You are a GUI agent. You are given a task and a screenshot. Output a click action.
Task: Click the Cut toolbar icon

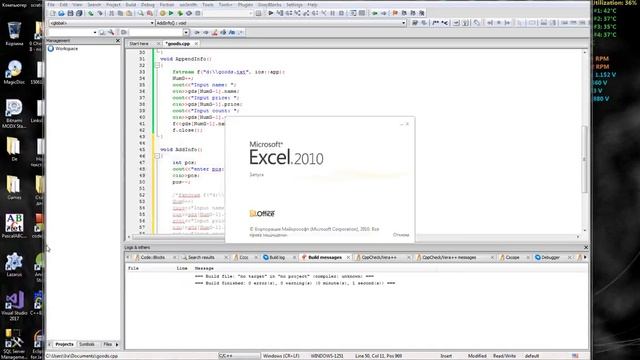tap(111, 13)
